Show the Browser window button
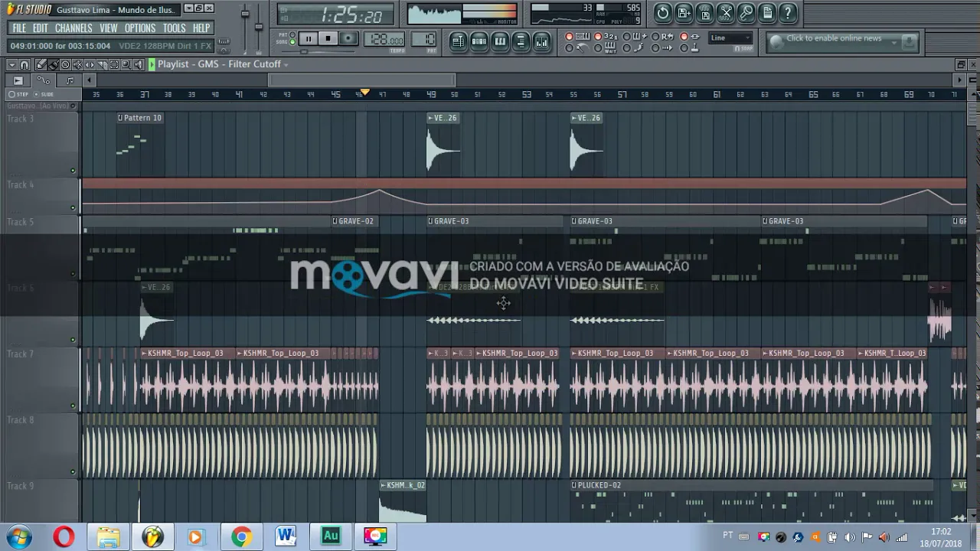The image size is (980, 551). click(521, 41)
